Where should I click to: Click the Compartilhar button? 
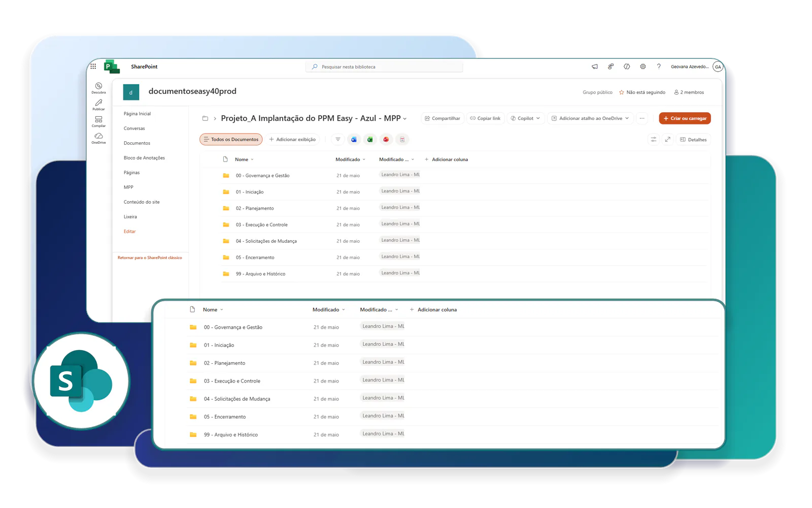[x=442, y=118]
